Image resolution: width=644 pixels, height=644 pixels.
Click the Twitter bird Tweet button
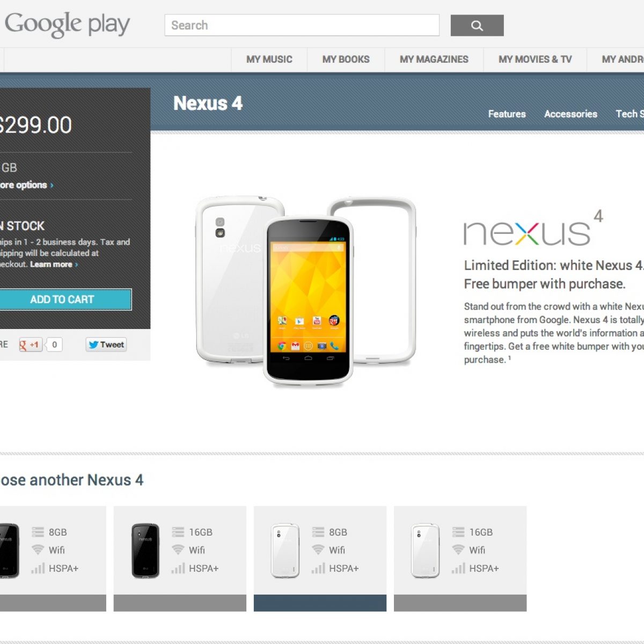click(x=106, y=345)
